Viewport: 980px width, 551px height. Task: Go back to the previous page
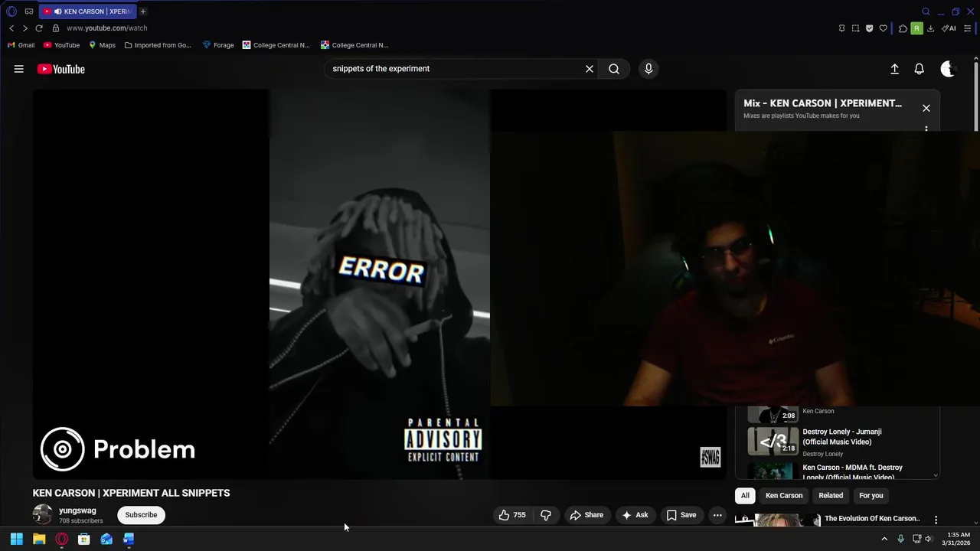coord(11,28)
